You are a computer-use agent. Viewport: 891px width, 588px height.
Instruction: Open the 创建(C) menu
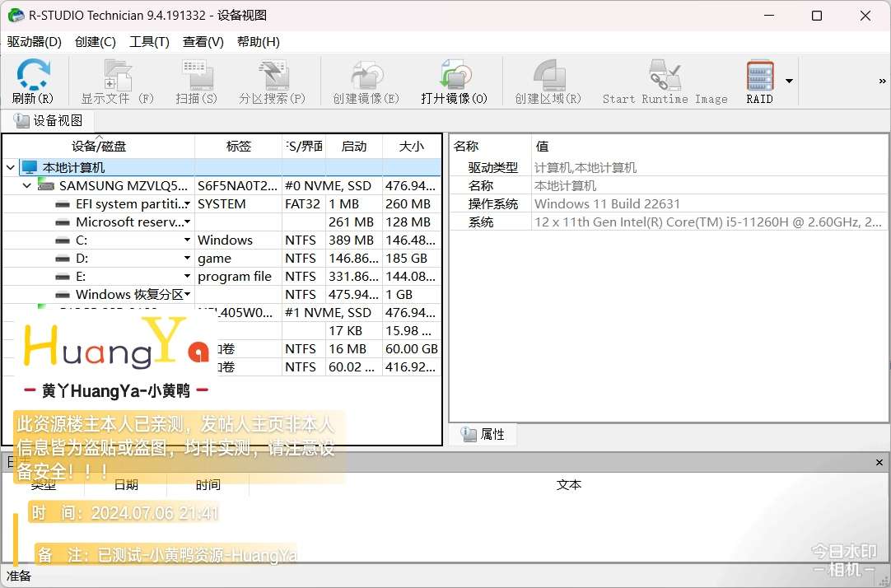click(x=96, y=42)
